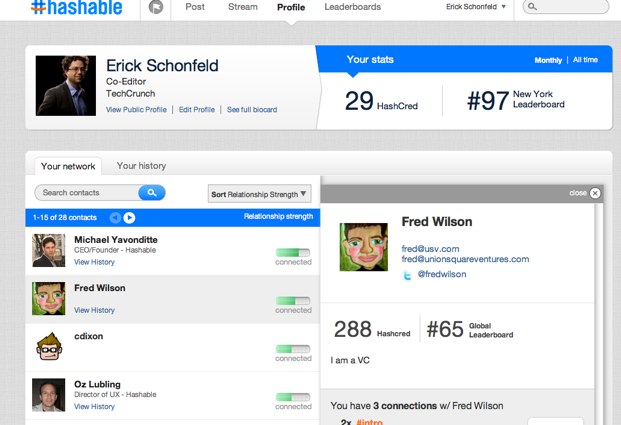Close the Fred Wilson detail panel
The image size is (621, 425).
[595, 193]
